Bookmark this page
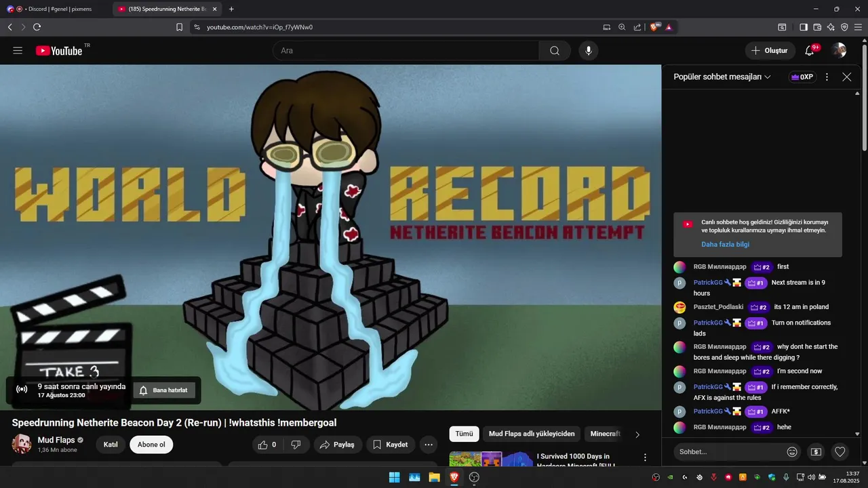Screen dimensions: 868x488 [179, 27]
